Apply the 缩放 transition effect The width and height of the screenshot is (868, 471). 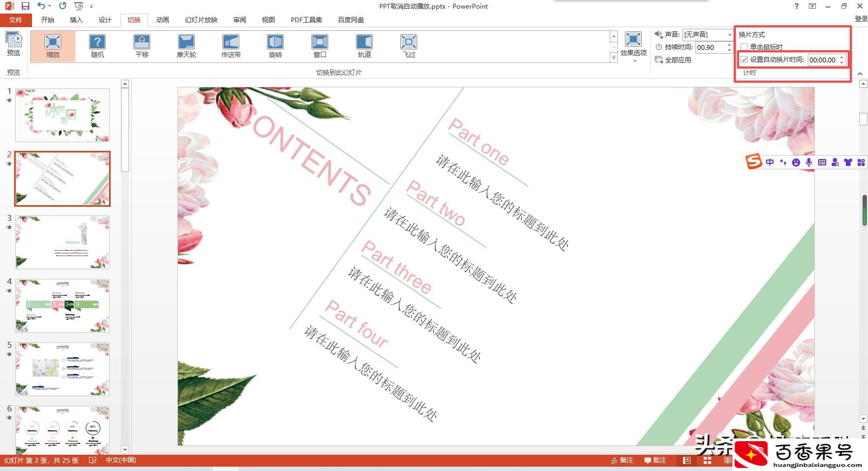(53, 46)
